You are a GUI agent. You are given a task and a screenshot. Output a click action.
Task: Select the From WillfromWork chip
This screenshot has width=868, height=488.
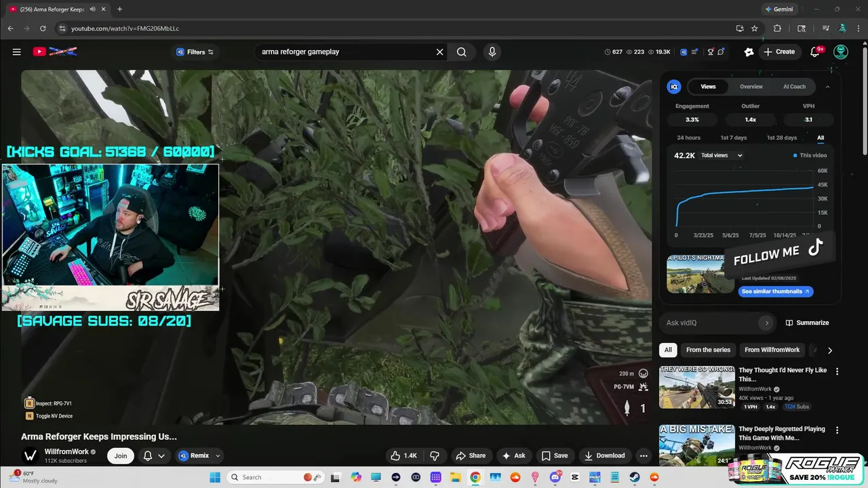tap(772, 350)
